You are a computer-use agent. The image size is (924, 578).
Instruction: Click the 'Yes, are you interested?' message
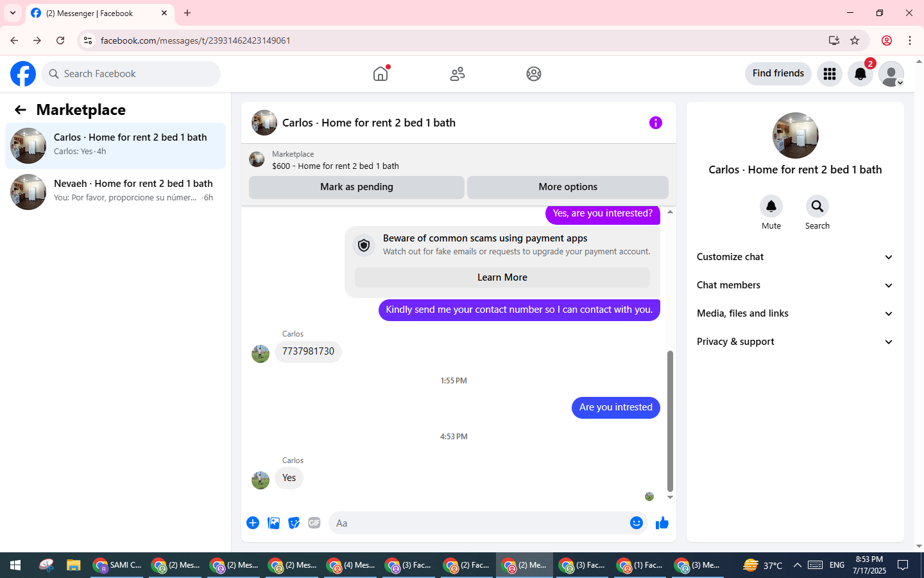603,214
